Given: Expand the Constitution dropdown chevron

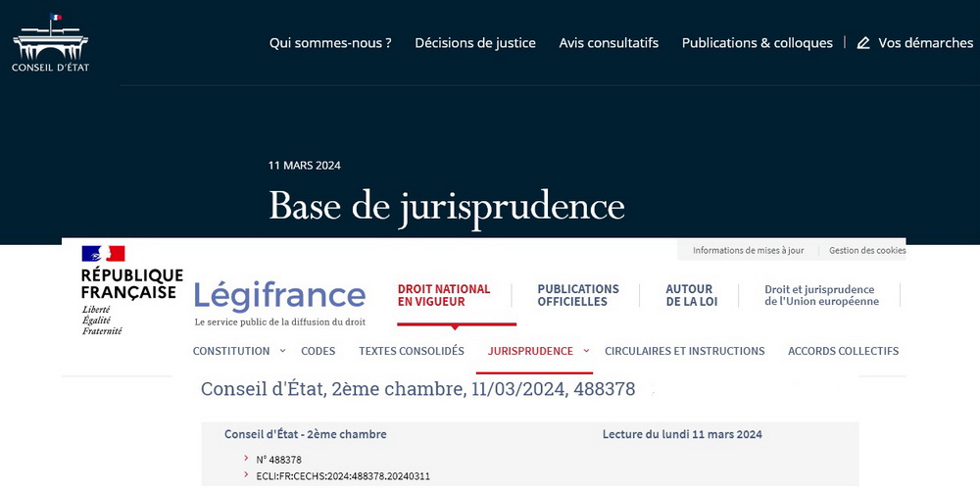Looking at the screenshot, I should 282,350.
